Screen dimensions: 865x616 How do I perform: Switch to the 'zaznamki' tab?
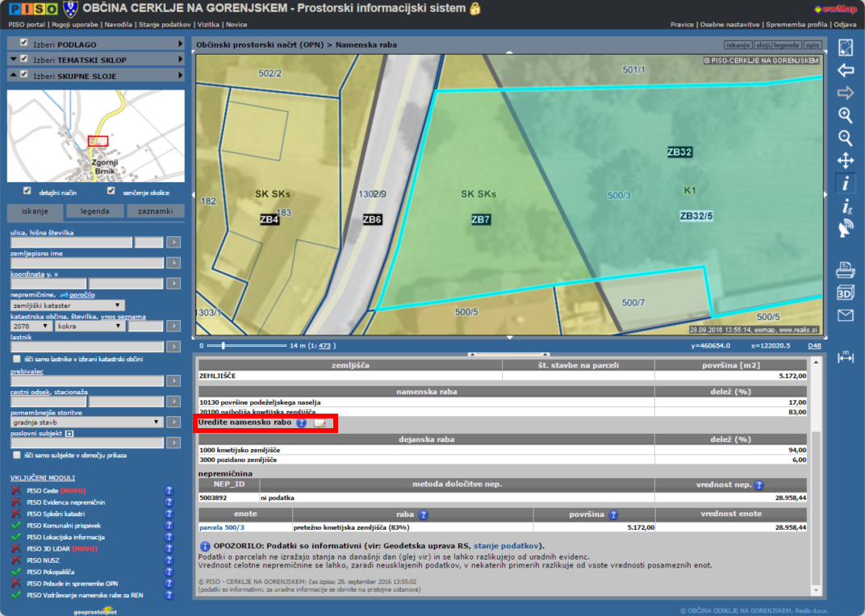point(155,212)
